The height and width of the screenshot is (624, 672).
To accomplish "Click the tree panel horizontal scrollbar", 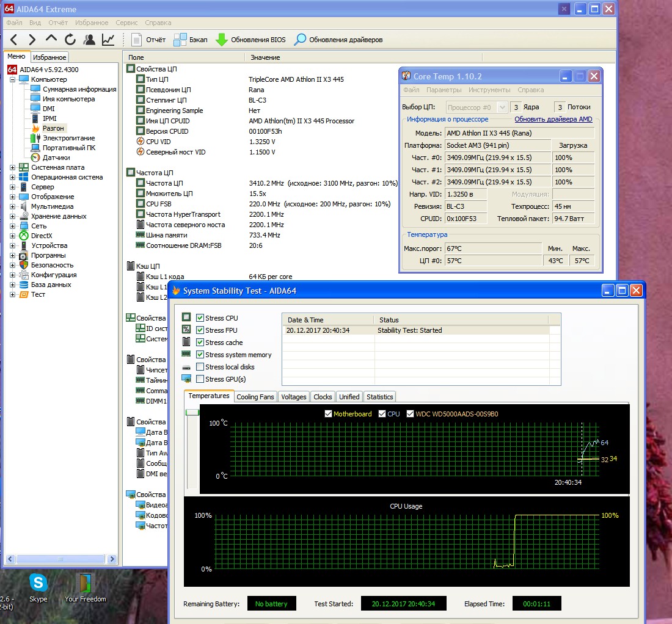I will click(x=60, y=559).
